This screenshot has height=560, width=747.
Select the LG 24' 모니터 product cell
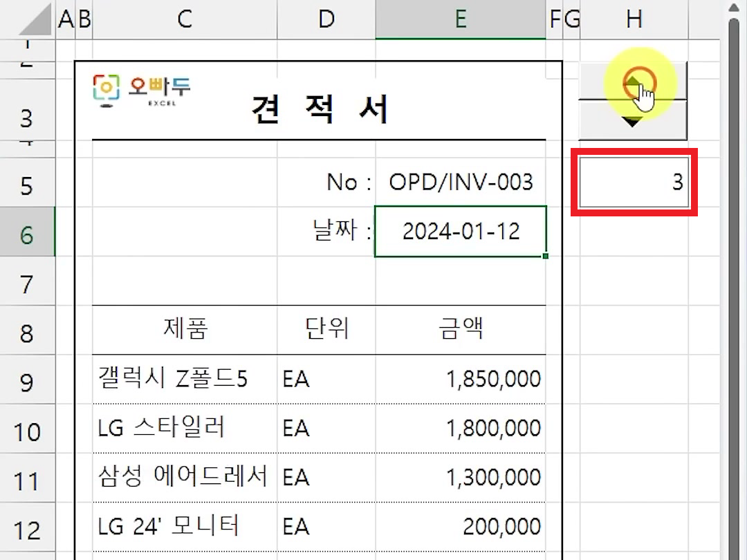tap(185, 527)
